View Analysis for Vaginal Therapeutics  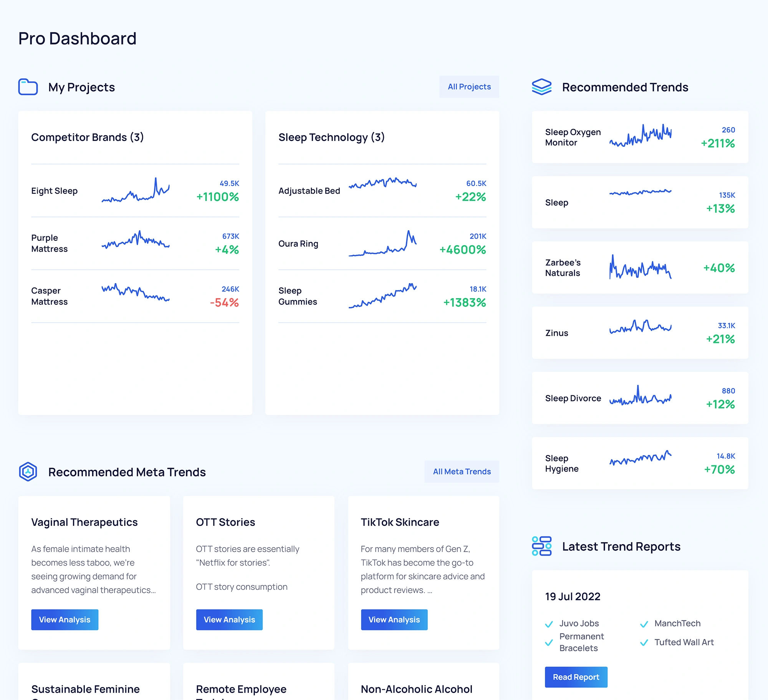(65, 619)
